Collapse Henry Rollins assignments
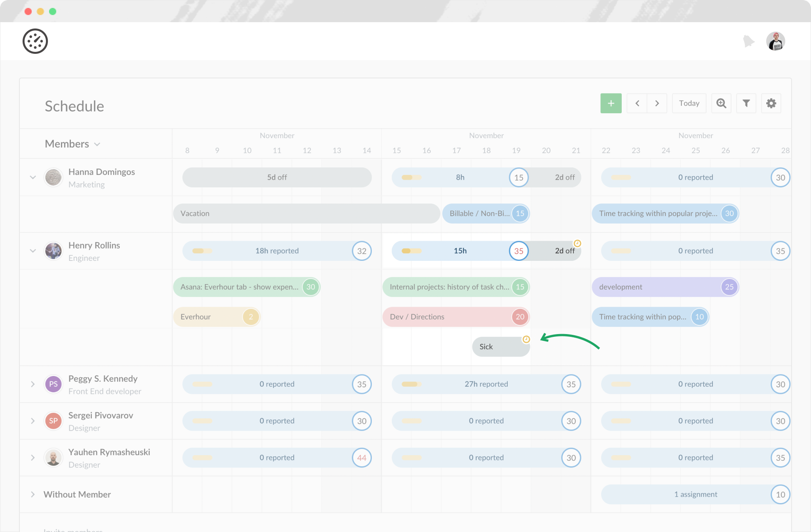The image size is (811, 532). pyautogui.click(x=33, y=251)
